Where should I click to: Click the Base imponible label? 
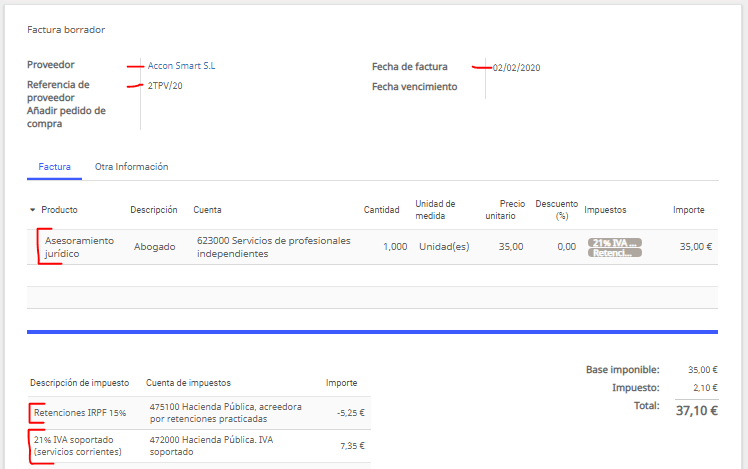tap(623, 370)
